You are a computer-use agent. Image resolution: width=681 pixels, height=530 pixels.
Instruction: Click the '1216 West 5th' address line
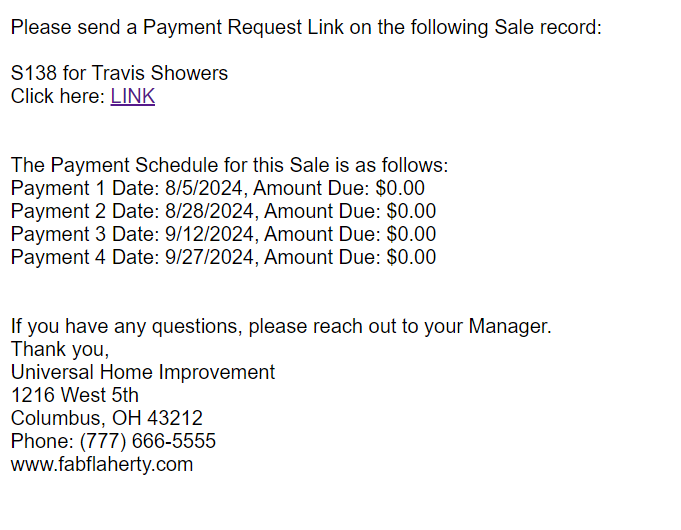75,395
